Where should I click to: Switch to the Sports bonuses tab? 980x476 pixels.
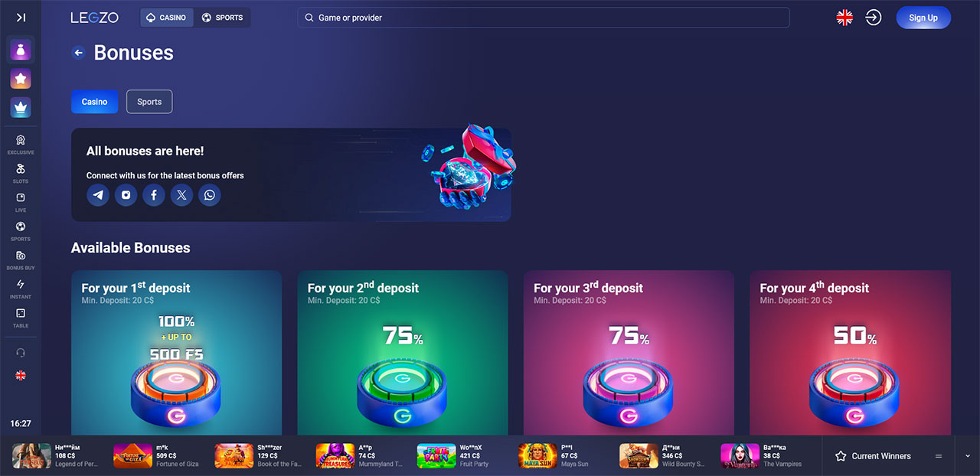pyautogui.click(x=149, y=102)
